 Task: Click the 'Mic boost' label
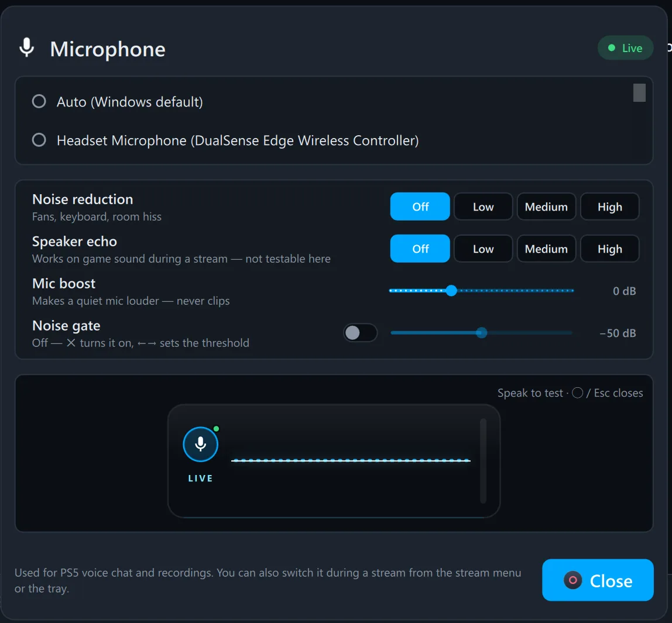64,284
